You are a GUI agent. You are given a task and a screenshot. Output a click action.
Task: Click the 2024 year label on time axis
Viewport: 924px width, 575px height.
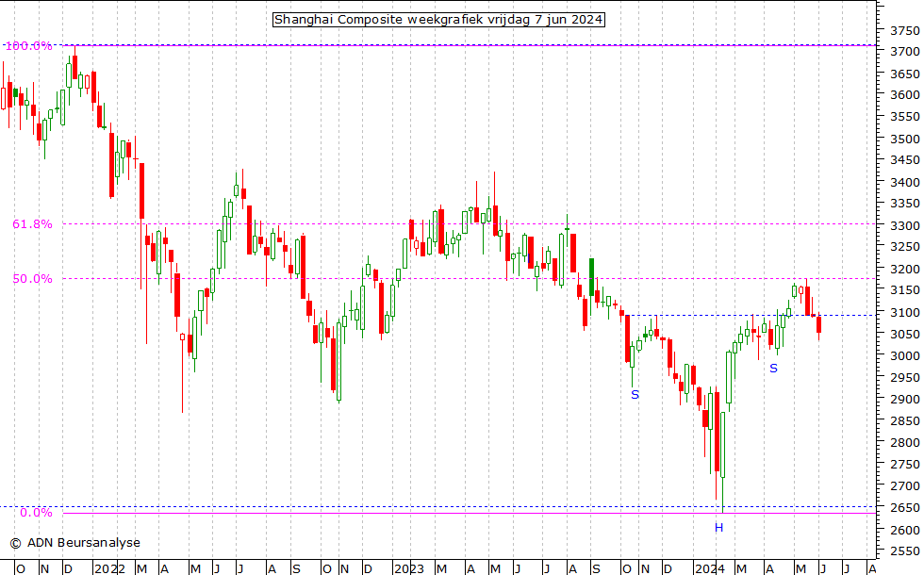click(x=709, y=568)
